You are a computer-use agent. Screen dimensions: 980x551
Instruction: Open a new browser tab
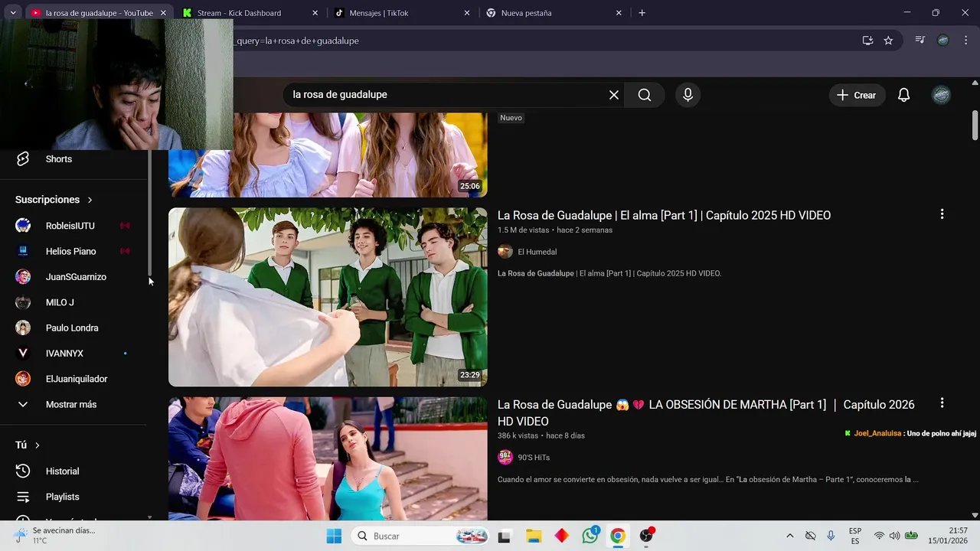(642, 13)
